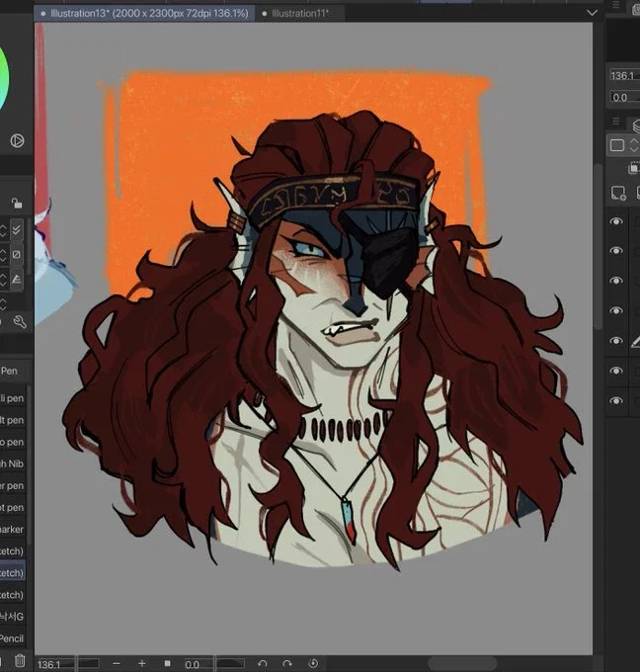Click the striped triangle tool property button
Image resolution: width=640 pixels, height=672 pixels.
[x=17, y=280]
